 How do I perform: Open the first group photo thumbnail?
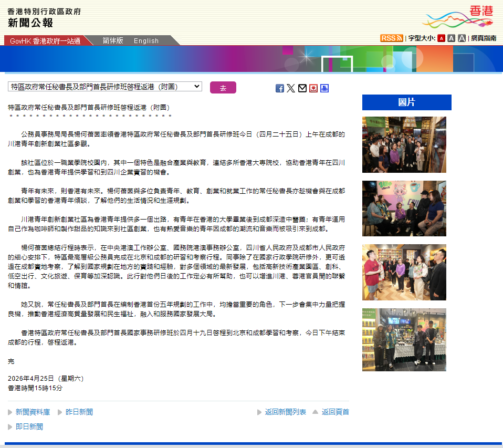pyautogui.click(x=404, y=145)
